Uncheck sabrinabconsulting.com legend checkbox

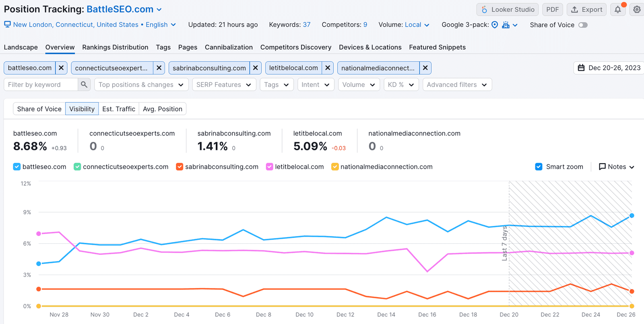coord(180,166)
